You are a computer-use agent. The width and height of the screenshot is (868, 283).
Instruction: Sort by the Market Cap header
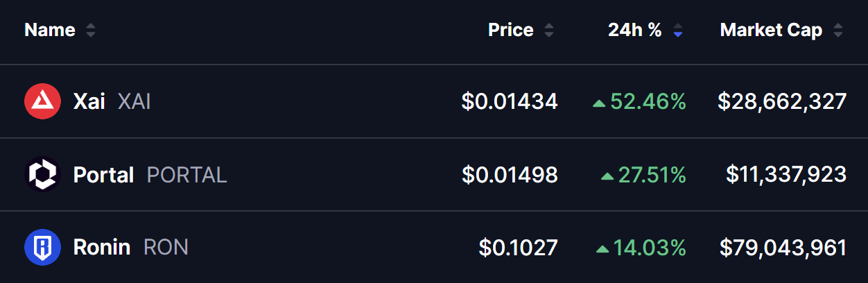771,31
